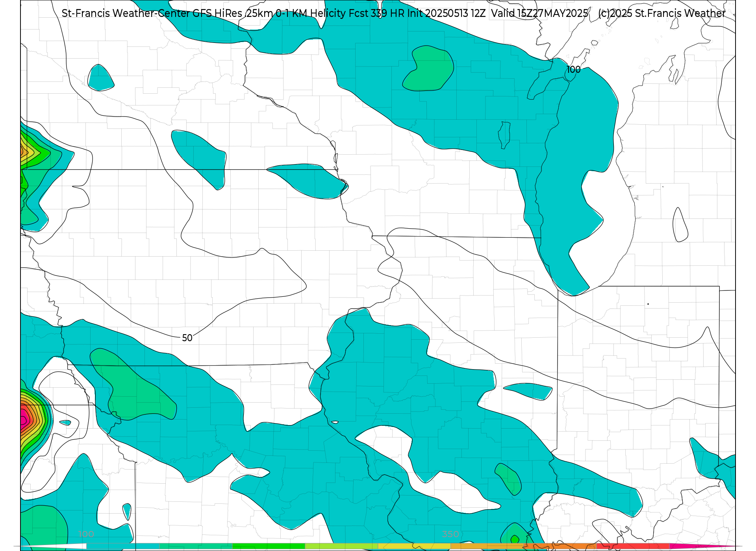Select the cyan segment of the colorbar
The width and height of the screenshot is (756, 551).
tap(123, 546)
